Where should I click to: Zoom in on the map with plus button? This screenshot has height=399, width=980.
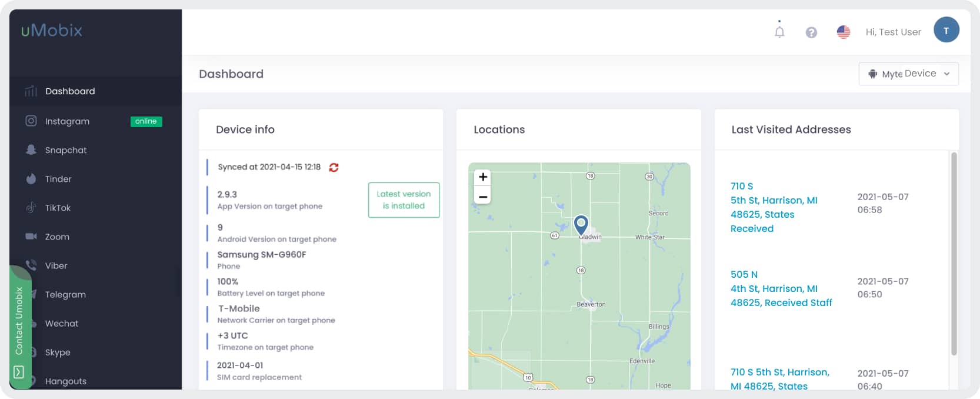[483, 177]
